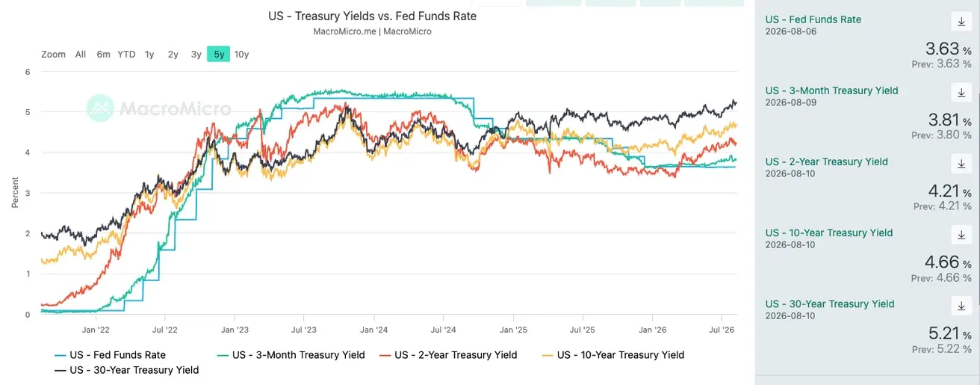Download the Fed Funds Rate data
The image size is (980, 385).
(961, 20)
